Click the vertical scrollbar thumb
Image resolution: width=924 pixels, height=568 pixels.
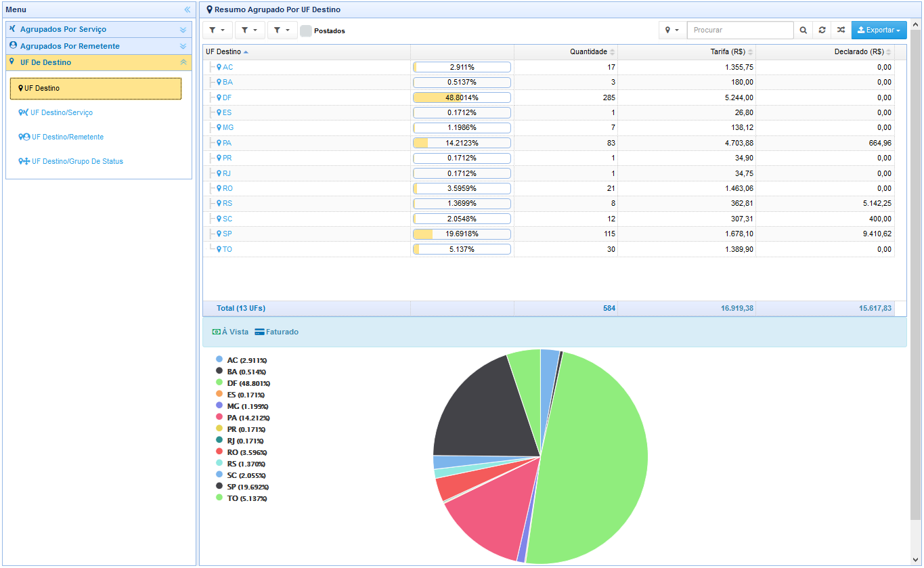pyautogui.click(x=915, y=274)
